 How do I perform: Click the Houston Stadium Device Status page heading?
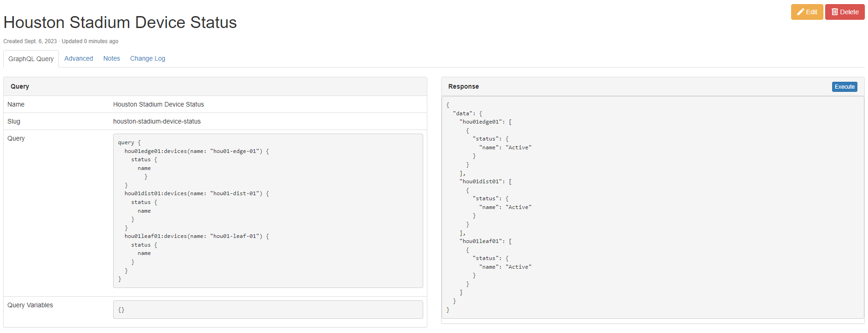(x=120, y=23)
